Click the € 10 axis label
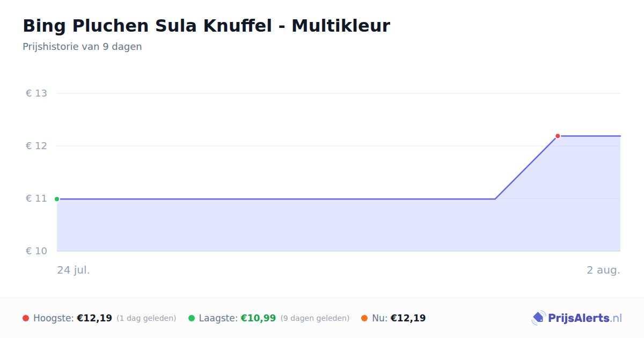Screen dimensions: 644x338 (36, 251)
